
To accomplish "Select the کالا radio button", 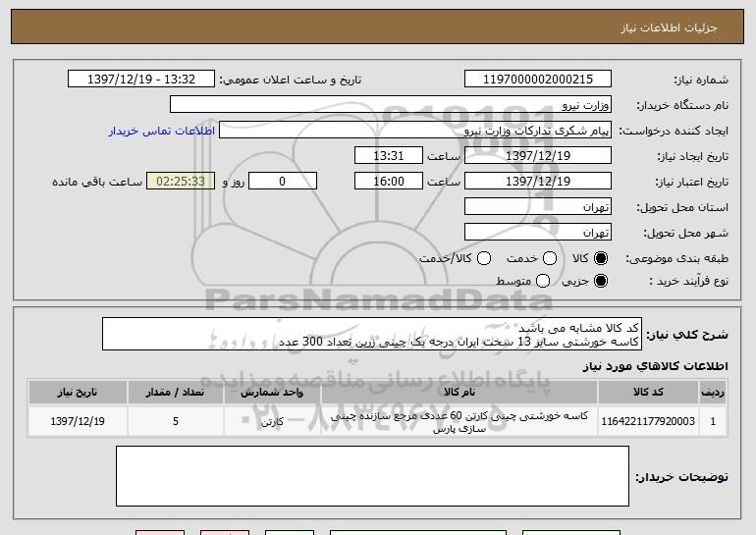I will click(600, 258).
